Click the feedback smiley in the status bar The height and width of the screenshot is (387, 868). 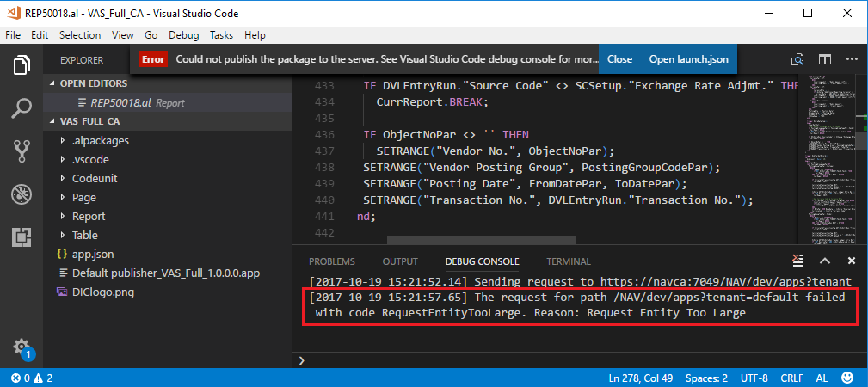pyautogui.click(x=847, y=378)
